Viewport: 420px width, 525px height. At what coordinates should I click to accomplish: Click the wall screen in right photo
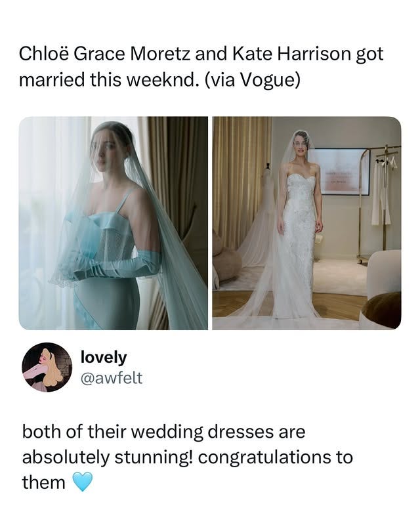[x=340, y=171]
